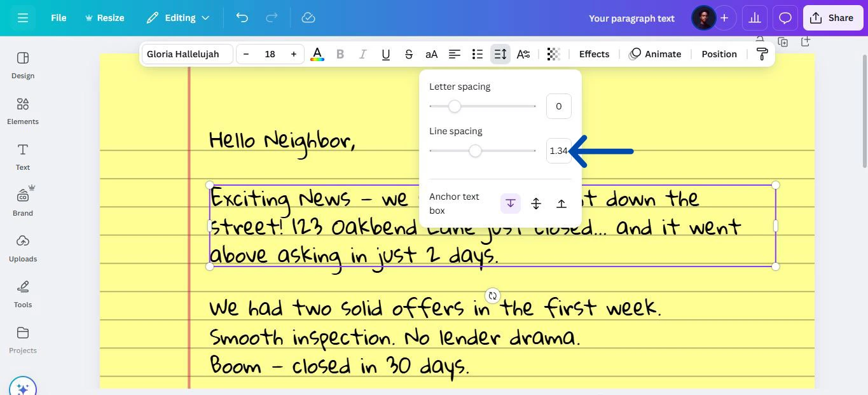Click the copy style paint roller icon
The width and height of the screenshot is (868, 395).
click(x=762, y=54)
